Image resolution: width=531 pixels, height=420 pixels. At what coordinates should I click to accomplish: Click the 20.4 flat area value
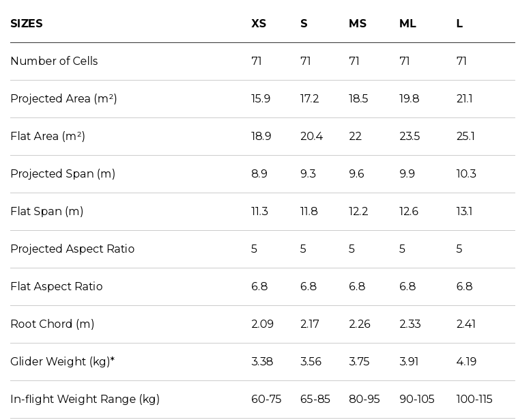pyautogui.click(x=311, y=137)
